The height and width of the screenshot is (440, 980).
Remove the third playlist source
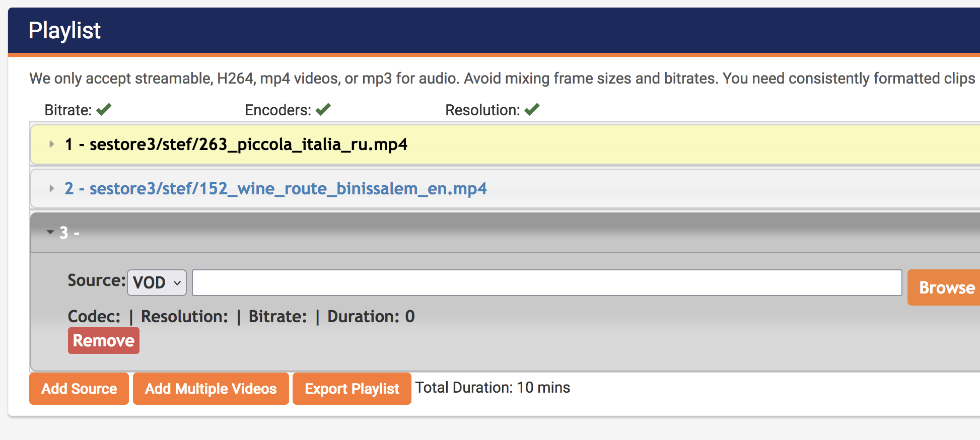pyautogui.click(x=104, y=341)
